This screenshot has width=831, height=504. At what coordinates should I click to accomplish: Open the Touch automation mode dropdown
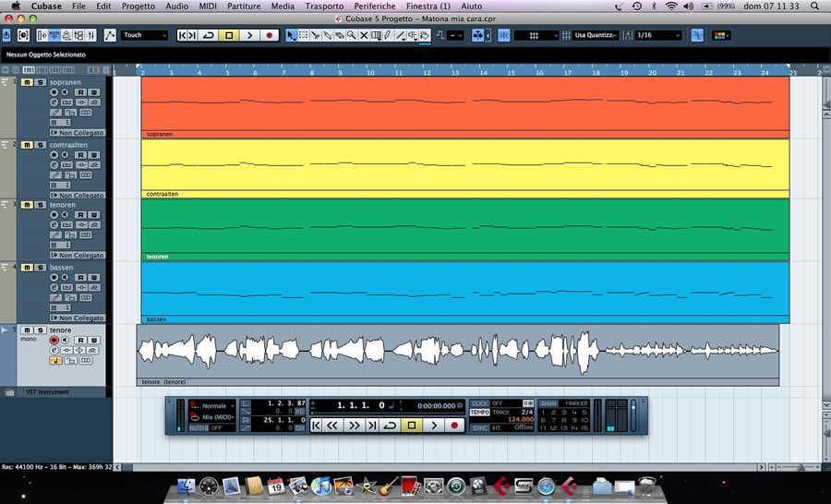point(144,35)
